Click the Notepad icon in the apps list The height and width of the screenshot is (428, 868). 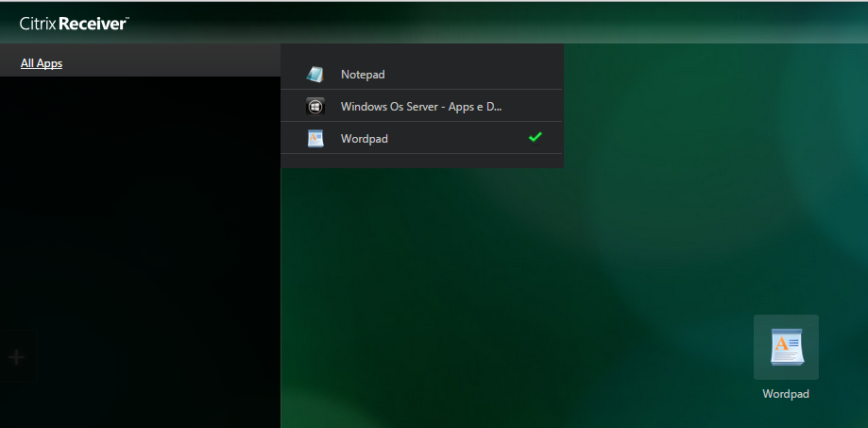click(x=315, y=75)
